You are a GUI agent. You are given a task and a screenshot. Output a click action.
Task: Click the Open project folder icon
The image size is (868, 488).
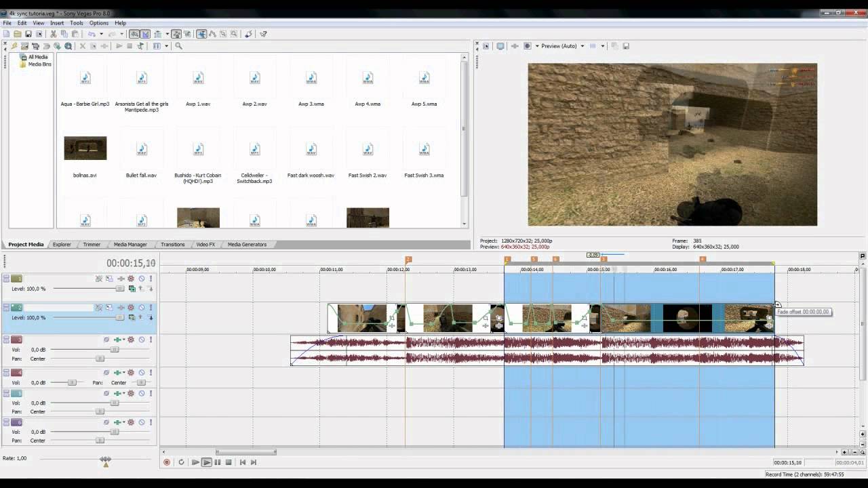[18, 34]
